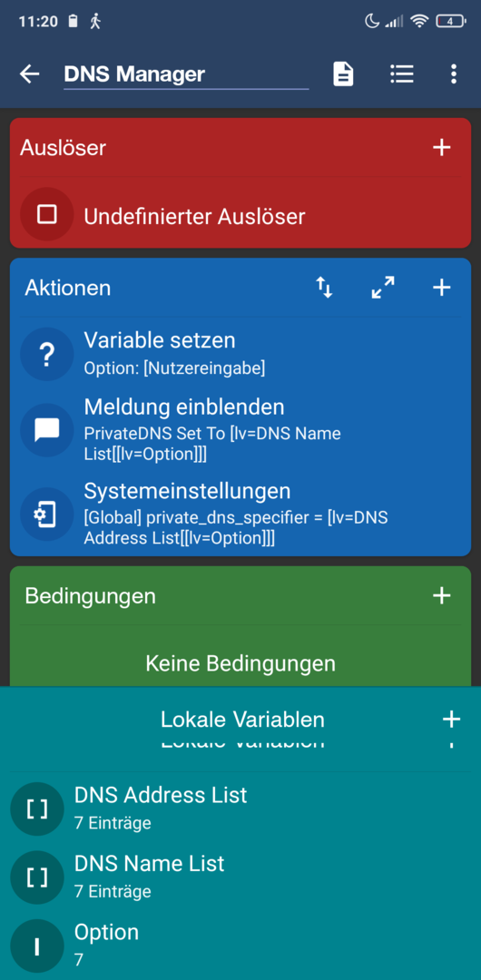
Task: Open the Variable setzen action
Action: [240, 354]
